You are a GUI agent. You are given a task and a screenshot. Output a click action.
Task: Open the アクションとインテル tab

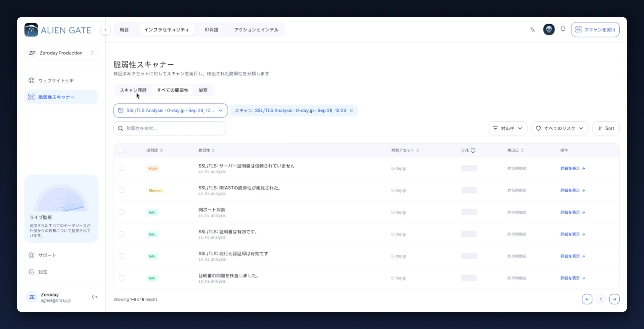click(x=256, y=30)
